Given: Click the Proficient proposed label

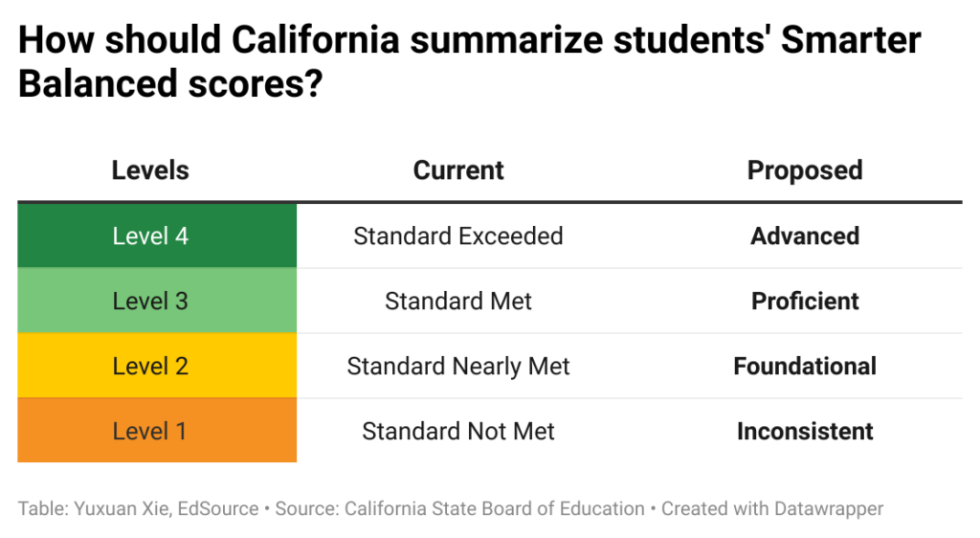Looking at the screenshot, I should pos(805,301).
